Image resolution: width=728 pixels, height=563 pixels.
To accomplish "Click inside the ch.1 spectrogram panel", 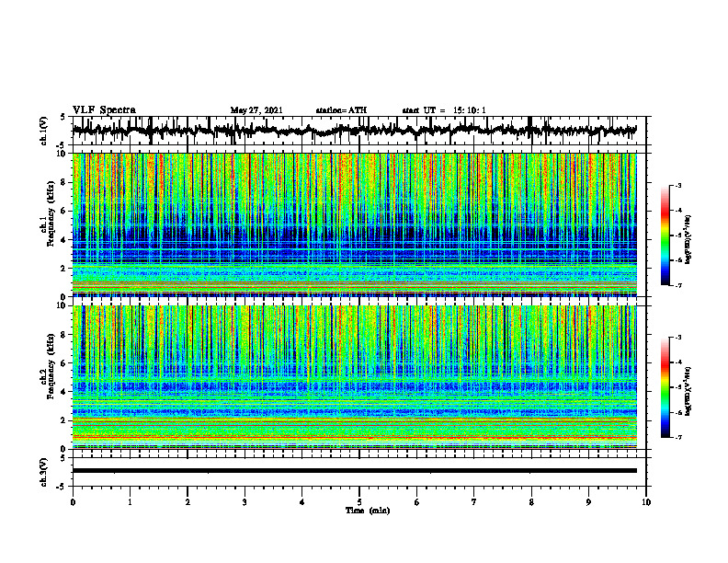I will tap(354, 224).
